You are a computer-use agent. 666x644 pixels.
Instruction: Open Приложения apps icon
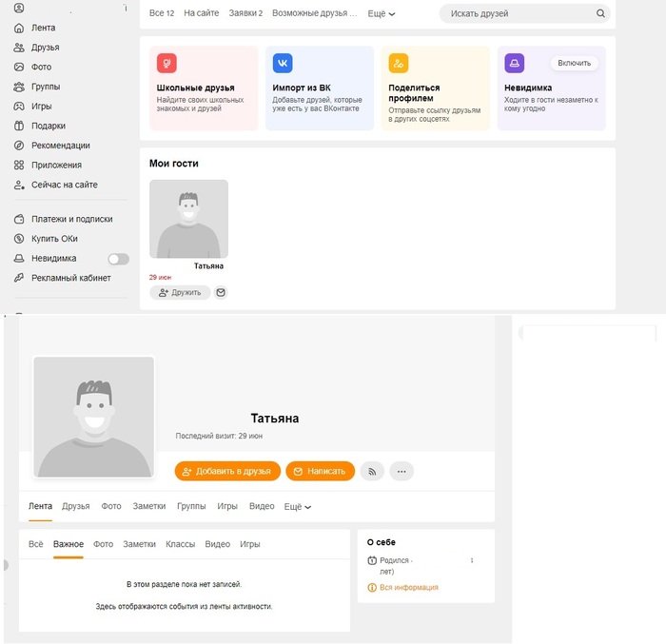[x=19, y=165]
